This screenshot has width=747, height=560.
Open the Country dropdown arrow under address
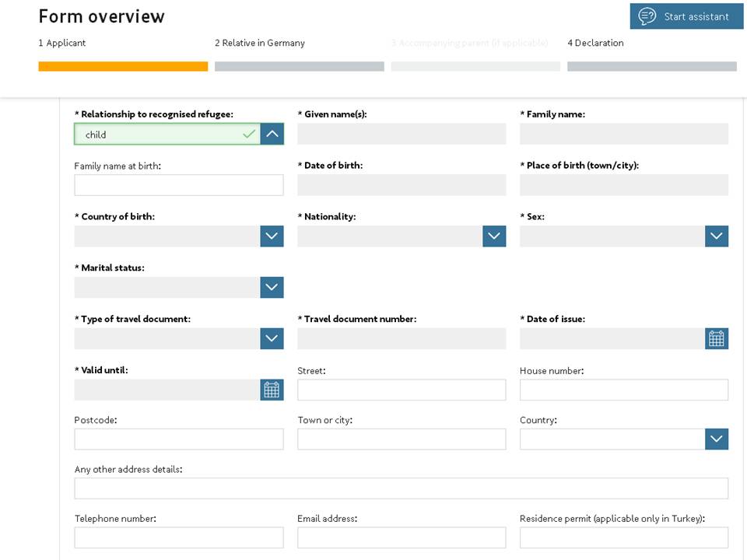pos(715,439)
